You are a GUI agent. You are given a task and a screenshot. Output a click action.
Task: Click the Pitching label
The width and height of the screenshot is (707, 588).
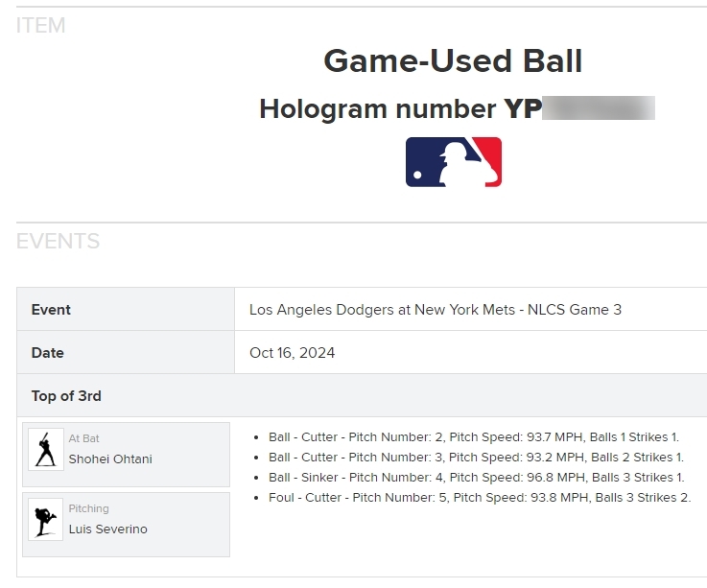89,509
